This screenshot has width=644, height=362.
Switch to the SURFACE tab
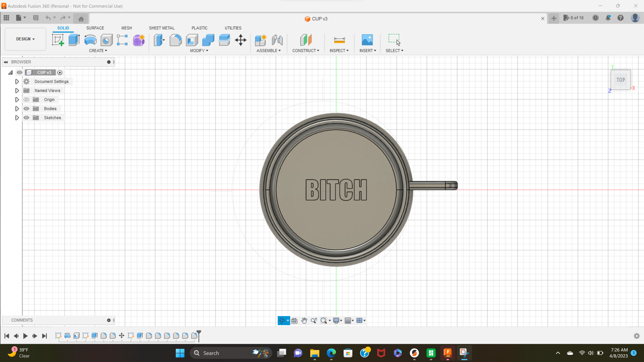click(x=95, y=28)
